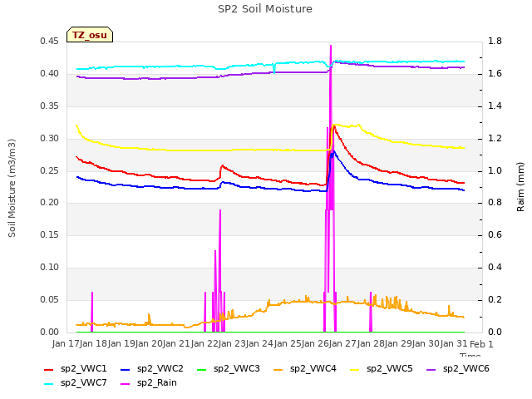Click the Raim (mm) right axis label

[520, 187]
